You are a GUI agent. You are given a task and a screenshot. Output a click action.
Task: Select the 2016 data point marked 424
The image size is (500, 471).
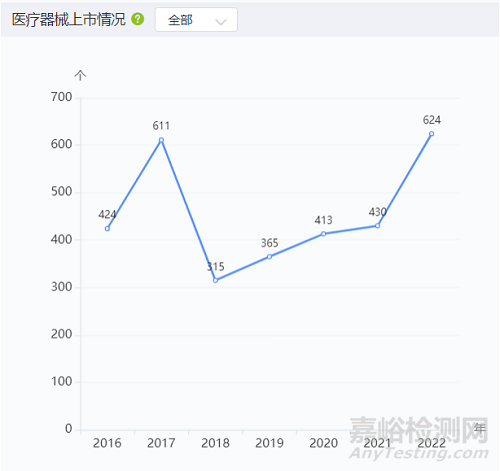tap(107, 229)
